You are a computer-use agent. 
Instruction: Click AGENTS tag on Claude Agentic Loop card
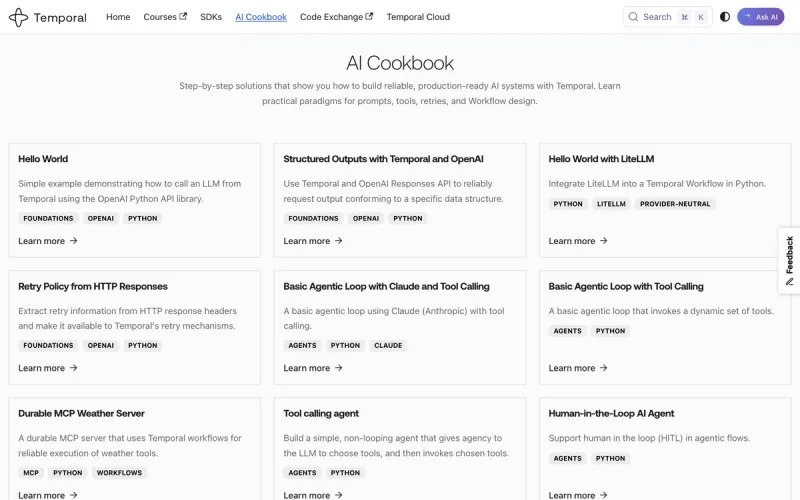(302, 345)
